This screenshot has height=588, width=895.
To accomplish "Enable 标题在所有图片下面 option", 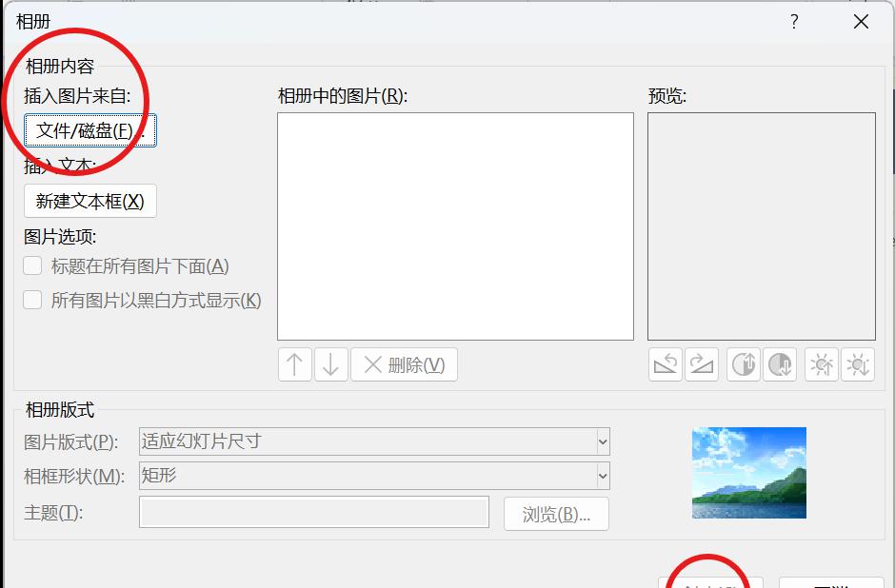I will click(34, 265).
